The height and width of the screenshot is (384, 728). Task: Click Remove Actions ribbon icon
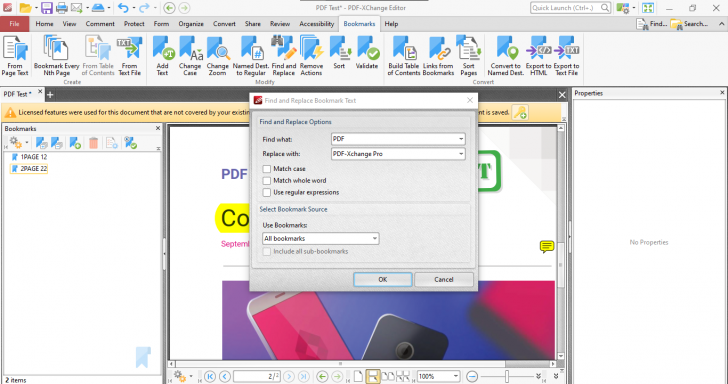pos(311,56)
